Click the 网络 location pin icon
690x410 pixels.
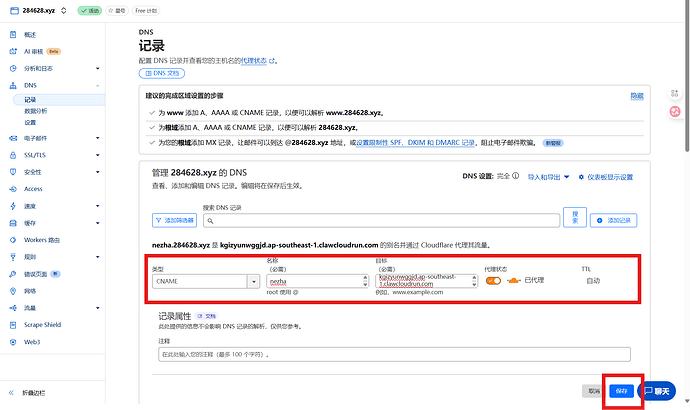coord(13,291)
